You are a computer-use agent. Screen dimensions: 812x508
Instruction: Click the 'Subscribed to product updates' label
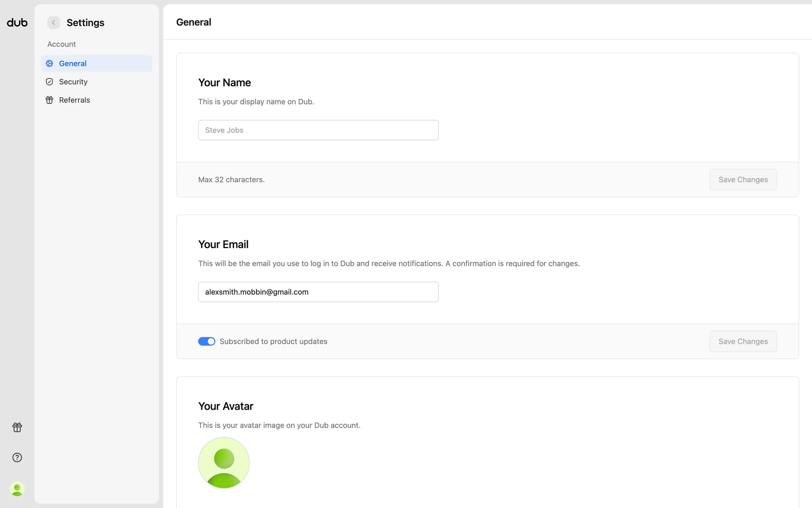273,341
